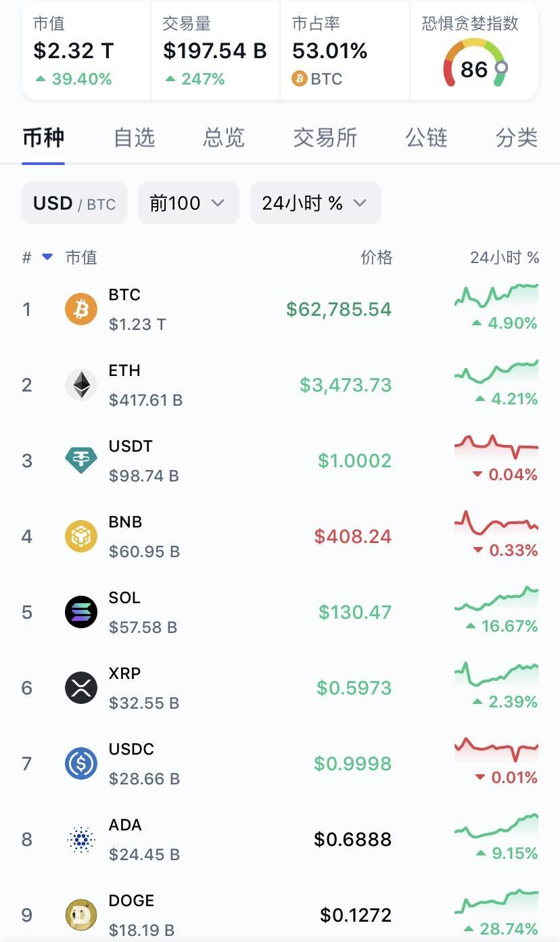Toggle rank sort arrow beside #
560x942 pixels.
pyautogui.click(x=47, y=257)
